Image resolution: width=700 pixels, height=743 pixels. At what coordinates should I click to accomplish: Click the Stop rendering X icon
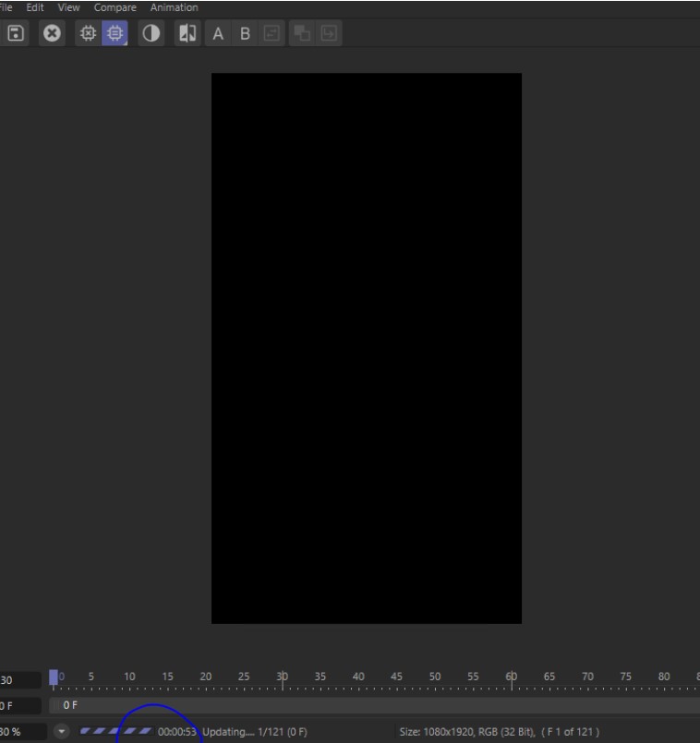tap(53, 33)
